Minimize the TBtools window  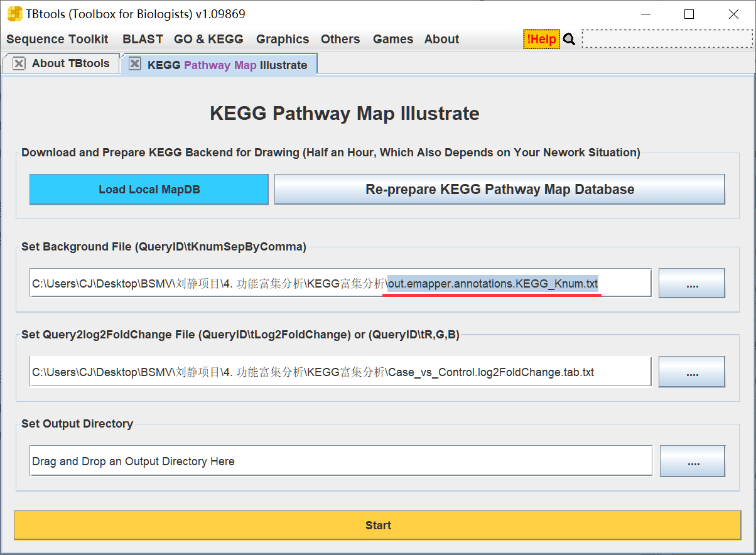(x=645, y=14)
